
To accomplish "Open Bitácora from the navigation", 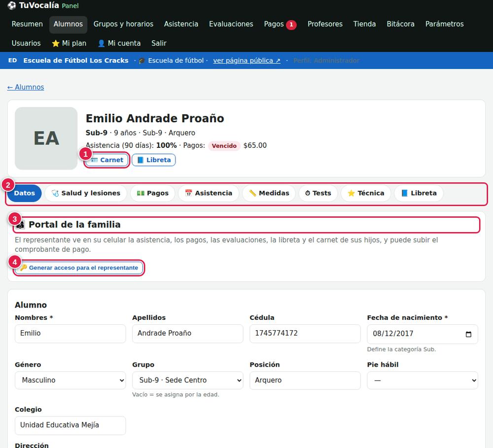I will pyautogui.click(x=400, y=24).
